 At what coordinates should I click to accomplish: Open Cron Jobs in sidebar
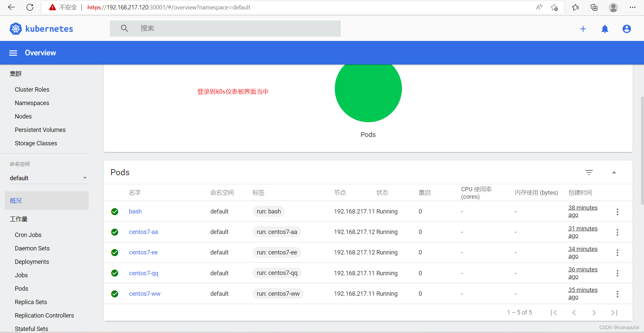[x=28, y=235]
